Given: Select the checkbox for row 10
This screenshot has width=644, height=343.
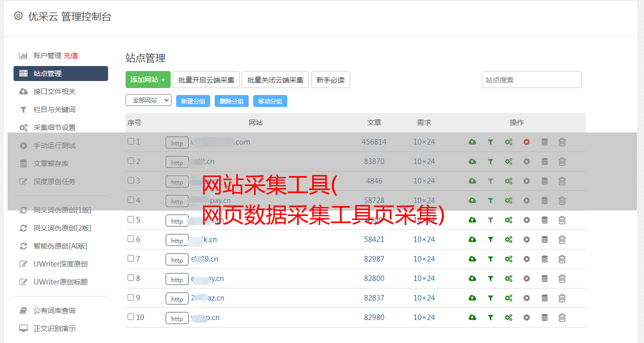Looking at the screenshot, I should (x=131, y=317).
